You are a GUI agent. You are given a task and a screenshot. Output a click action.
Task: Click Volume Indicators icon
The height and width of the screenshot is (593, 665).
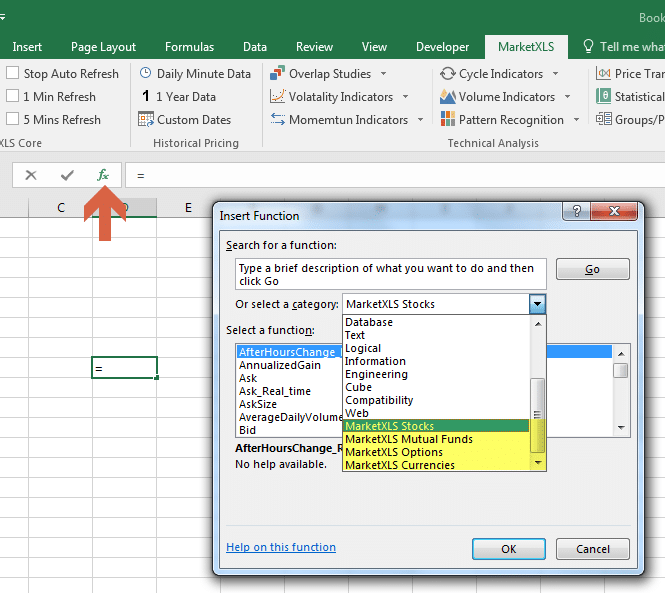447,97
